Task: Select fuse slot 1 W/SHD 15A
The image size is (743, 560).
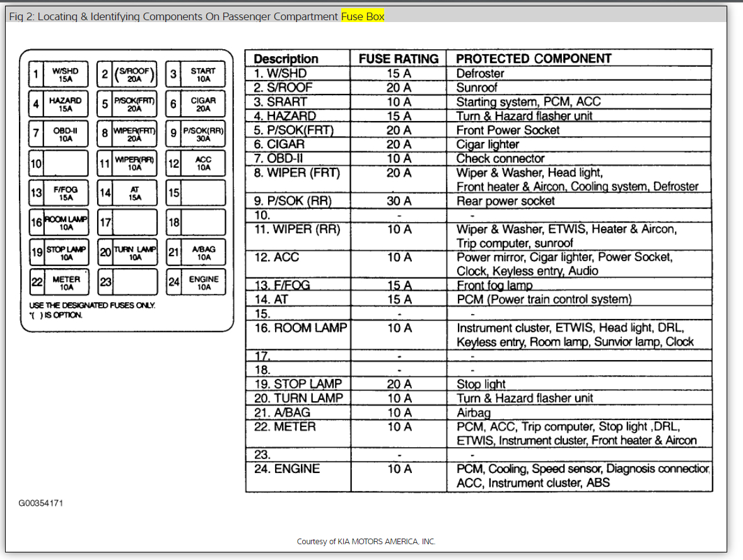Action: coord(58,74)
